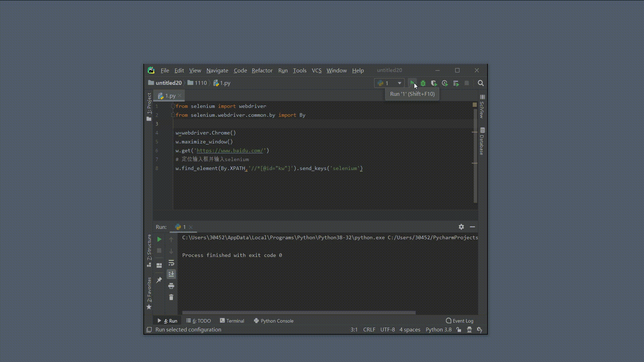Open the Refactor menu
The image size is (644, 362).
pos(262,70)
